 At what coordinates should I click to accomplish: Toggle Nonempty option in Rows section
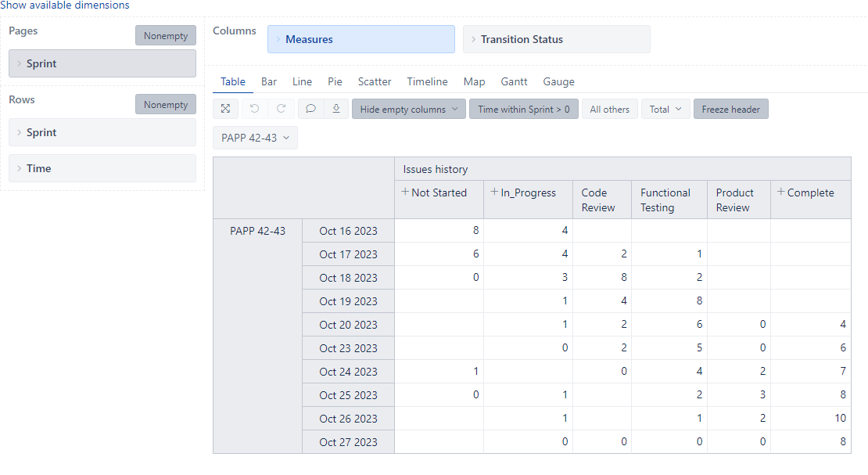[165, 105]
